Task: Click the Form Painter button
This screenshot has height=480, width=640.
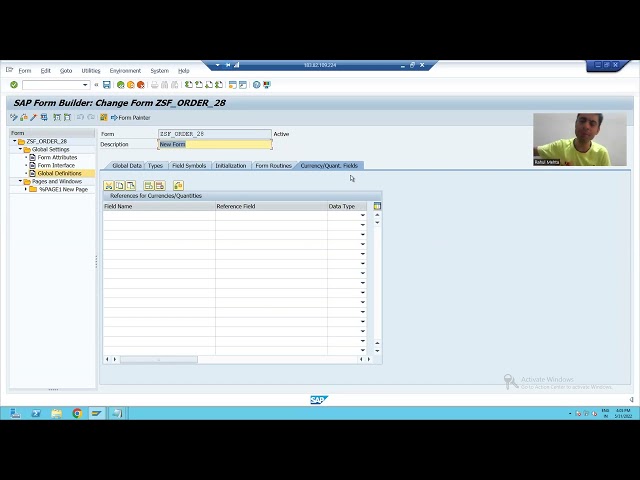Action: [x=131, y=118]
